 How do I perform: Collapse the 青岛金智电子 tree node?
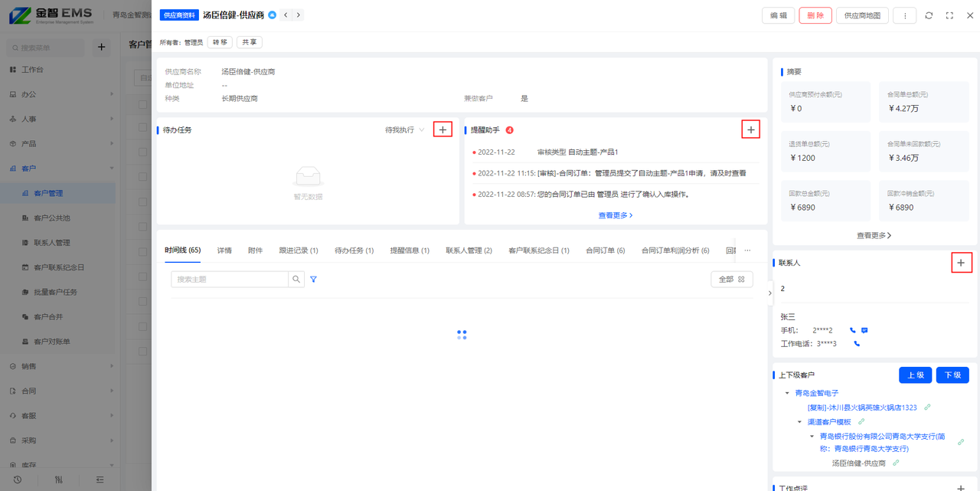click(787, 394)
